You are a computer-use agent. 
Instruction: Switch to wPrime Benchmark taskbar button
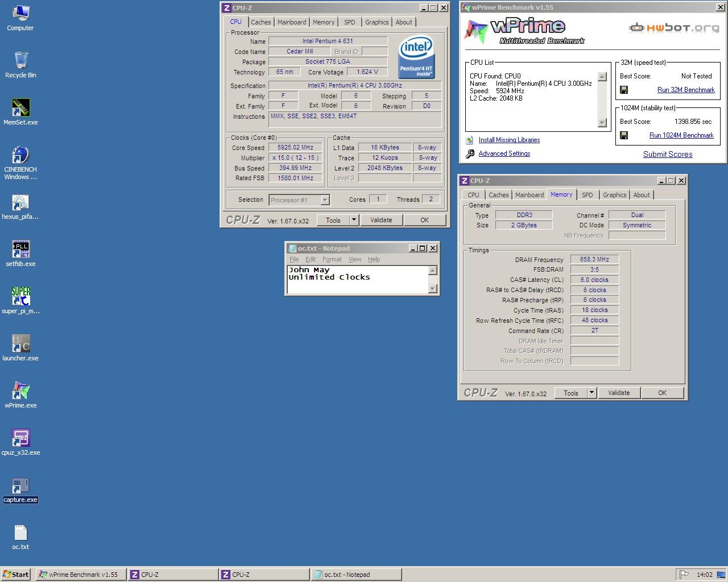coord(80,575)
